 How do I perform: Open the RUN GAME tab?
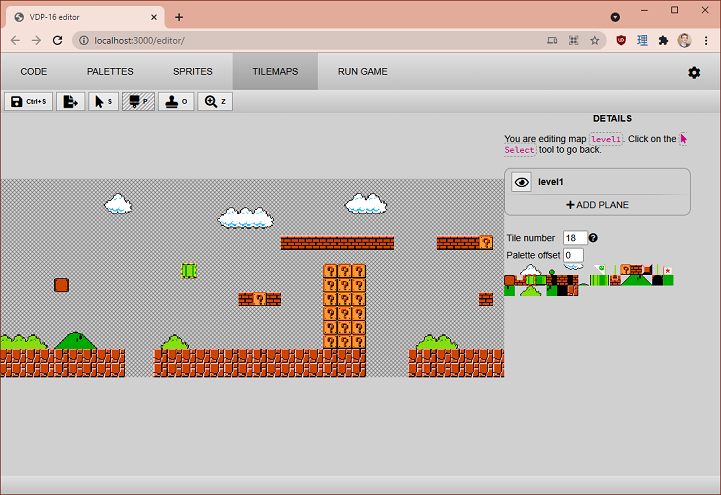363,72
